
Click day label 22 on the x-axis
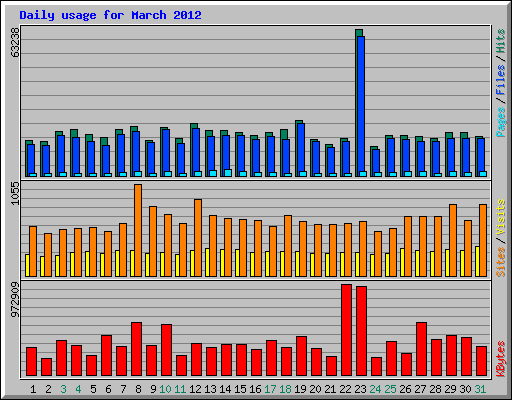(x=345, y=389)
